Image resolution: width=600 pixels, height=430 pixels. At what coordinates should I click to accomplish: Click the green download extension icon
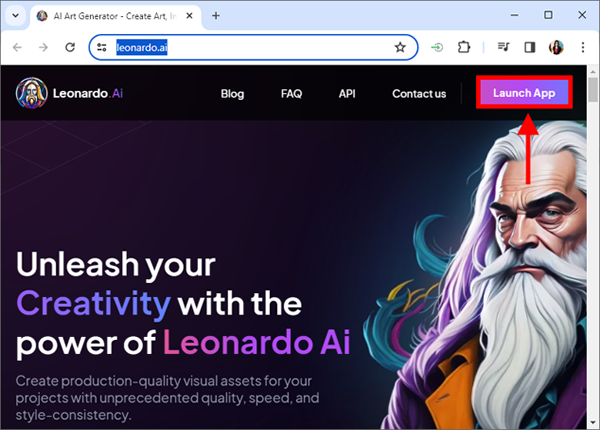pyautogui.click(x=437, y=47)
